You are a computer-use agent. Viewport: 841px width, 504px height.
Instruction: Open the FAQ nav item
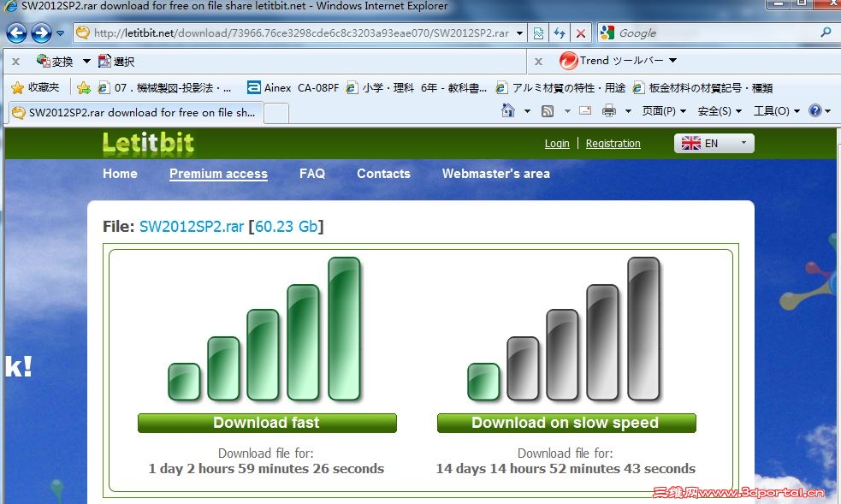click(x=312, y=174)
